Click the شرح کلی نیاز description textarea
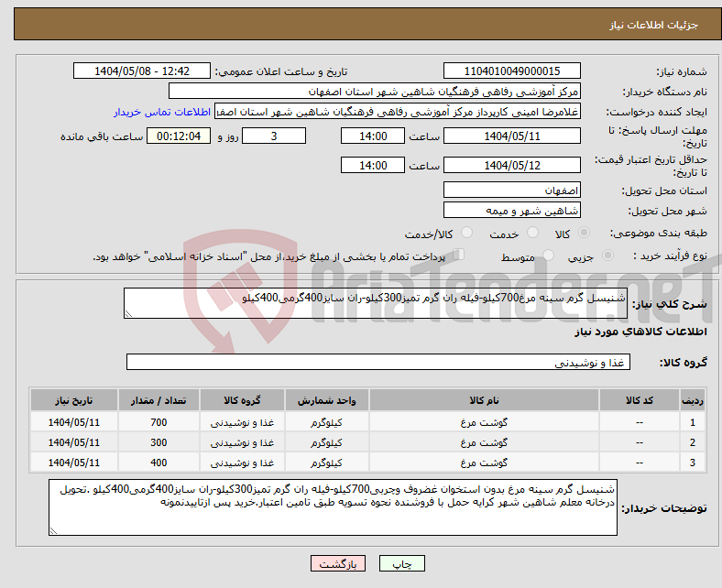The width and height of the screenshot is (722, 588). 376,303
